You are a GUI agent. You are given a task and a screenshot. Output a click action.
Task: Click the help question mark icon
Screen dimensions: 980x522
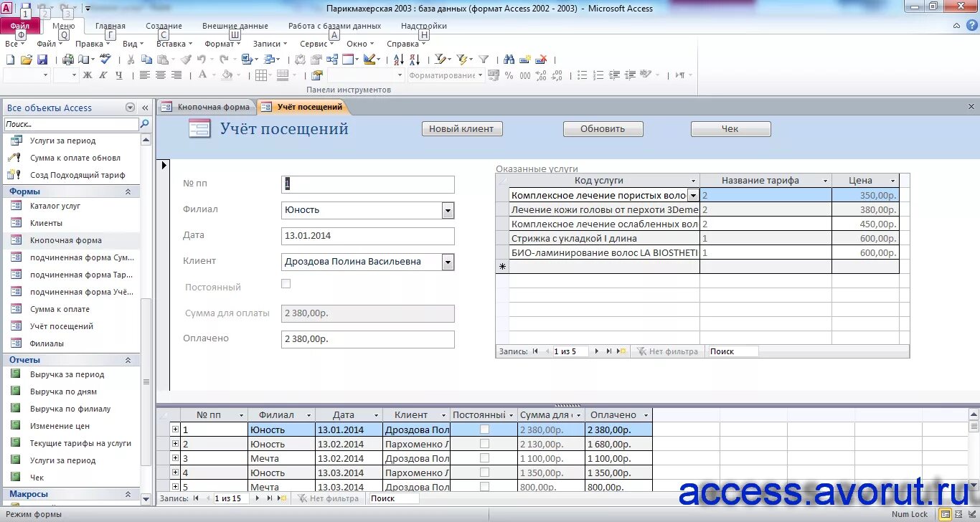971,26
